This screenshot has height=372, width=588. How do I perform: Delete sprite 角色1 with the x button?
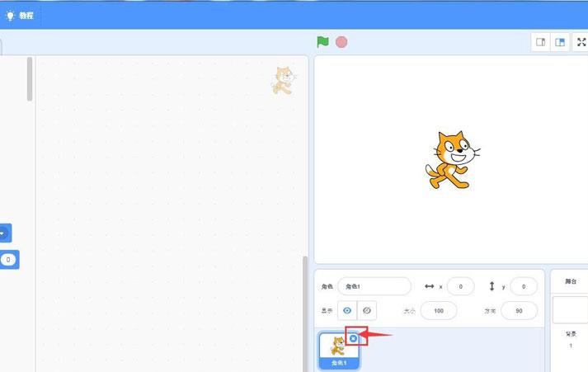(x=354, y=338)
